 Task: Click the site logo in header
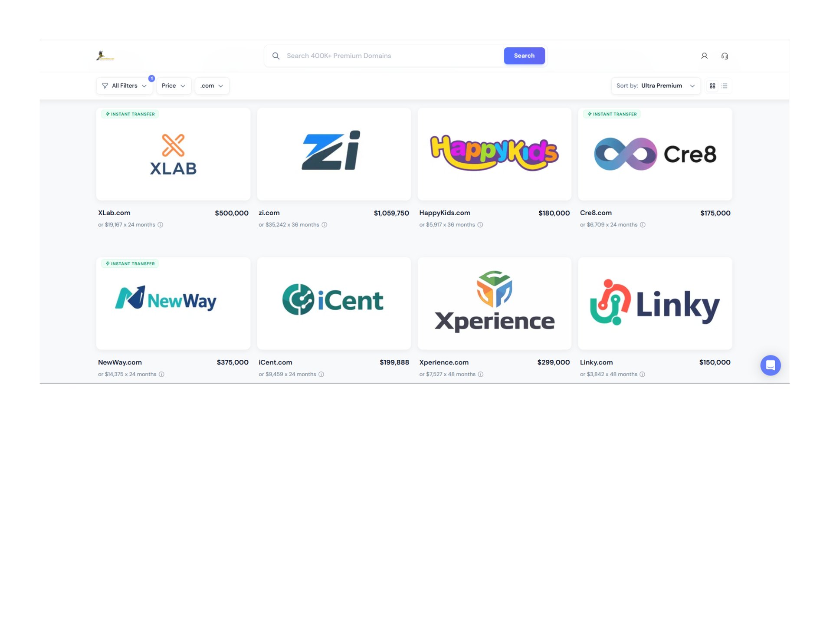[x=105, y=56]
